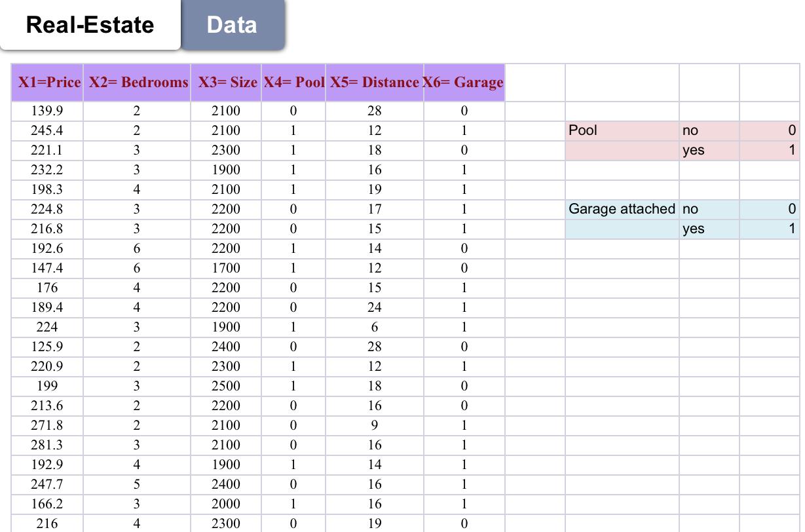Click the last price value 216

47,525
